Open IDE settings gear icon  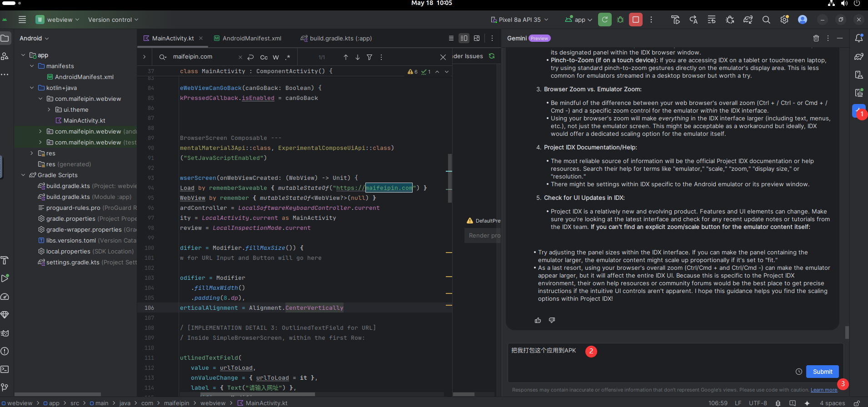point(784,20)
